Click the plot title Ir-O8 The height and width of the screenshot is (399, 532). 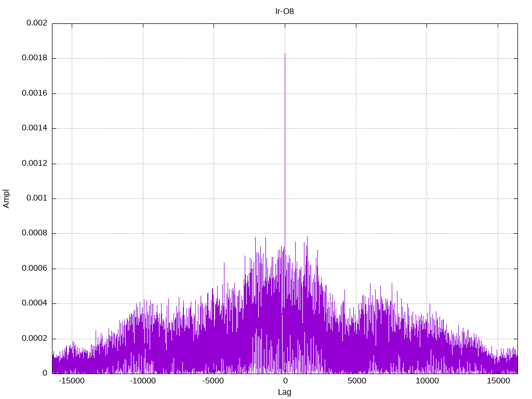[x=284, y=11]
